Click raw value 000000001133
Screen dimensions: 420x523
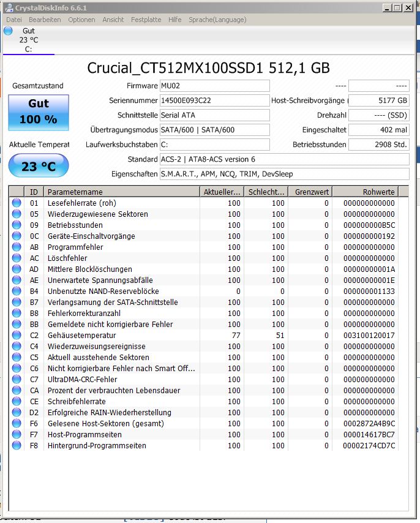pyautogui.click(x=369, y=291)
